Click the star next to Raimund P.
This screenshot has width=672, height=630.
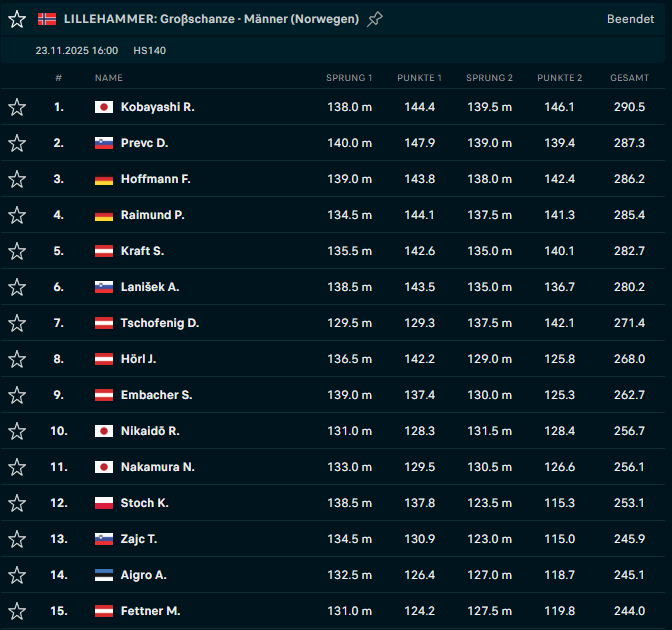coord(17,215)
